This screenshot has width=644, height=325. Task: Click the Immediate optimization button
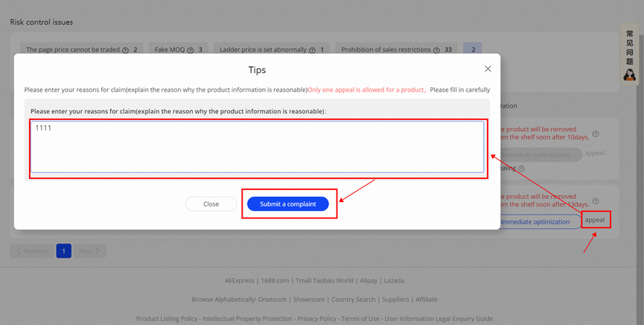point(536,222)
